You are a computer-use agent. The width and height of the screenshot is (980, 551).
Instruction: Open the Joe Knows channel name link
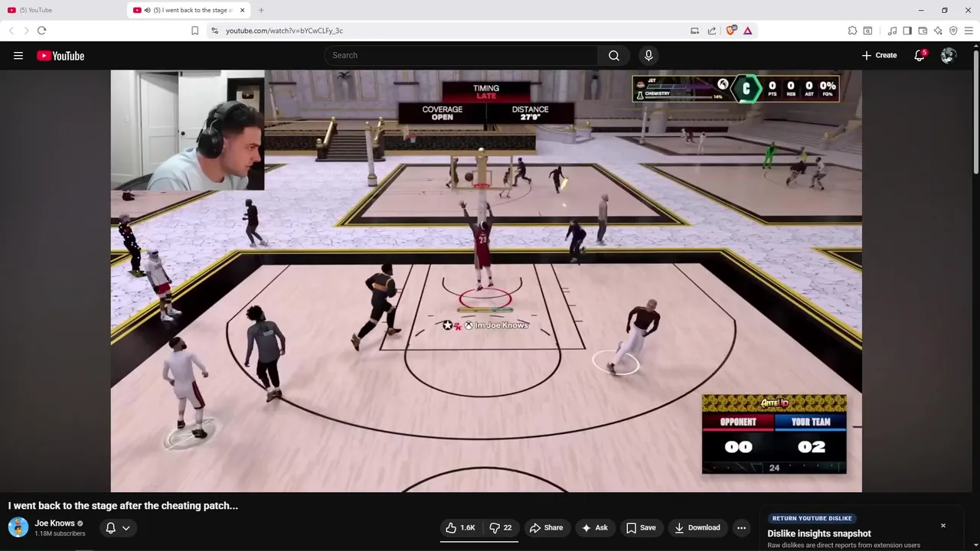54,523
